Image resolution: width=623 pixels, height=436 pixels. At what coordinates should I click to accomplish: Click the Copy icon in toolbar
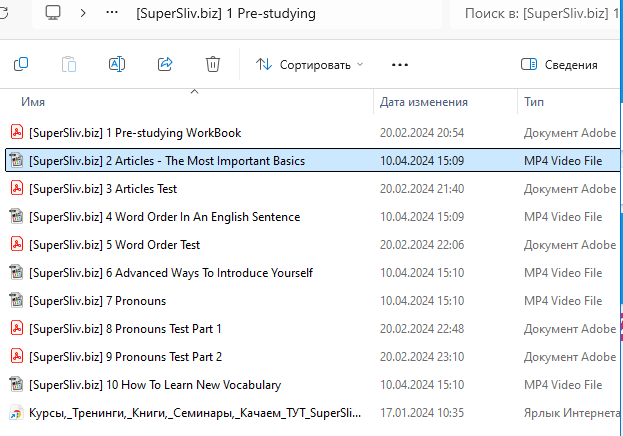click(x=21, y=64)
